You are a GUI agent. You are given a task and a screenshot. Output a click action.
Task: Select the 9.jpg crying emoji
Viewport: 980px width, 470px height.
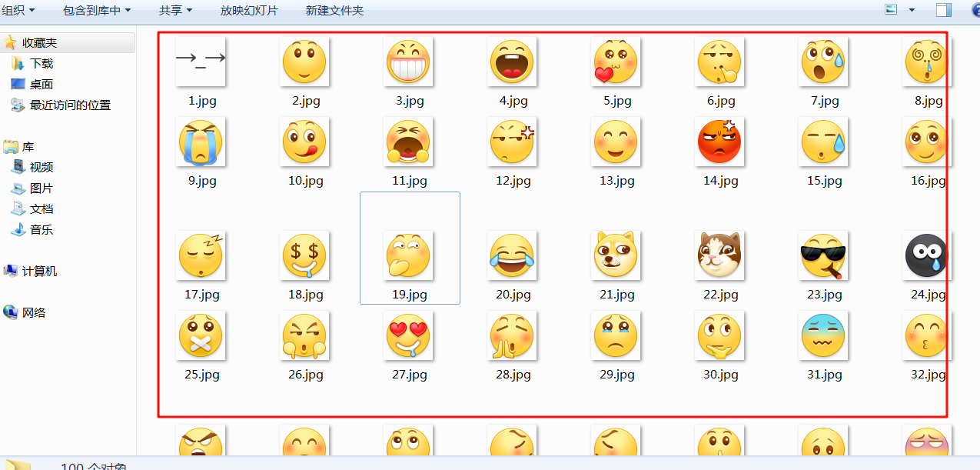coord(201,142)
